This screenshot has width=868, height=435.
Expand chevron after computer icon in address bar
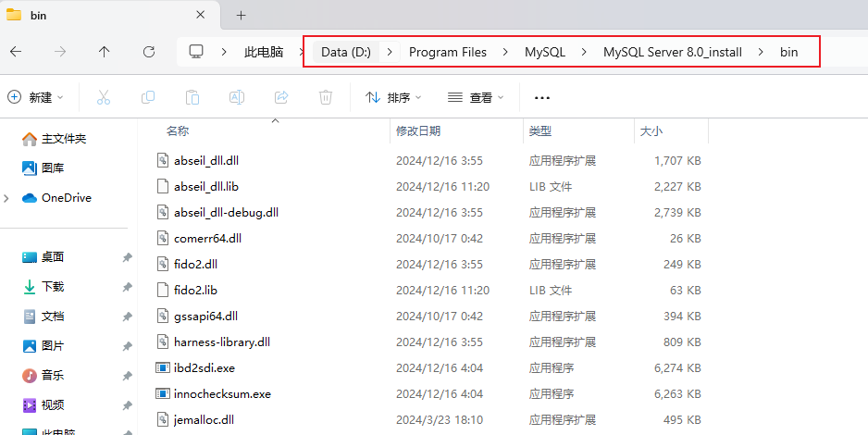(224, 52)
